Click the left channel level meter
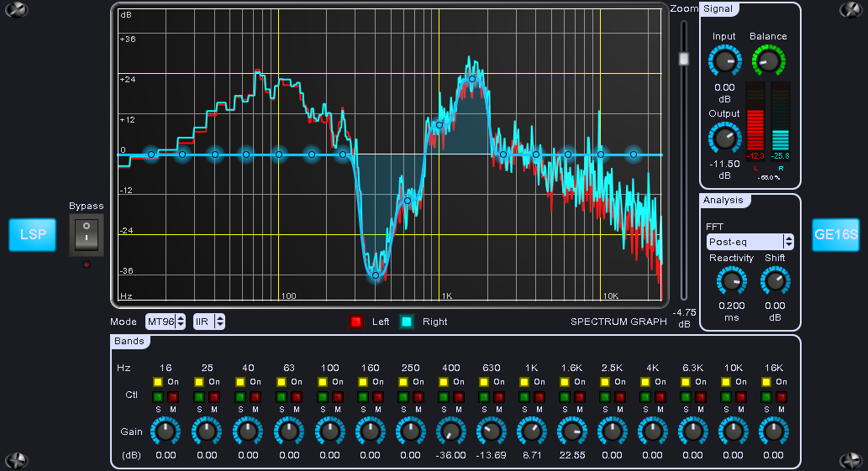Image resolution: width=868 pixels, height=471 pixels. [x=755, y=121]
